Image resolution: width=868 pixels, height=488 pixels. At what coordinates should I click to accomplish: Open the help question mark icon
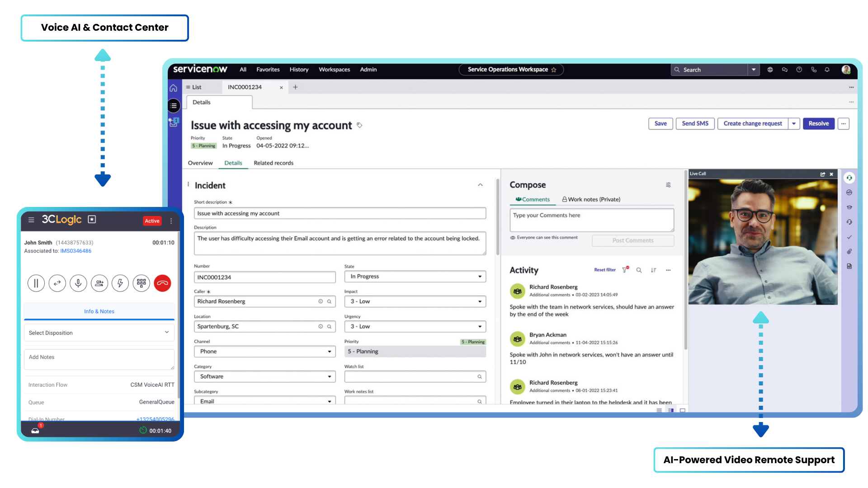[x=799, y=70]
